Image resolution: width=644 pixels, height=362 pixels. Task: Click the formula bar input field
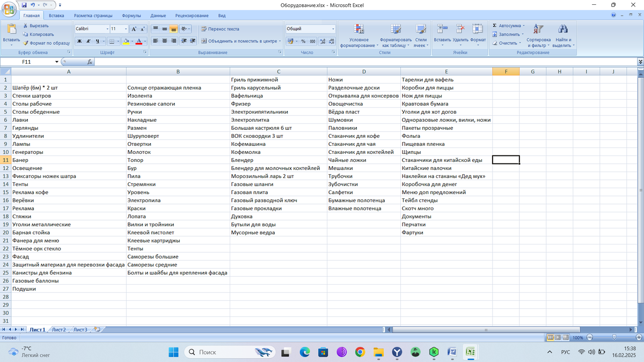pyautogui.click(x=366, y=62)
